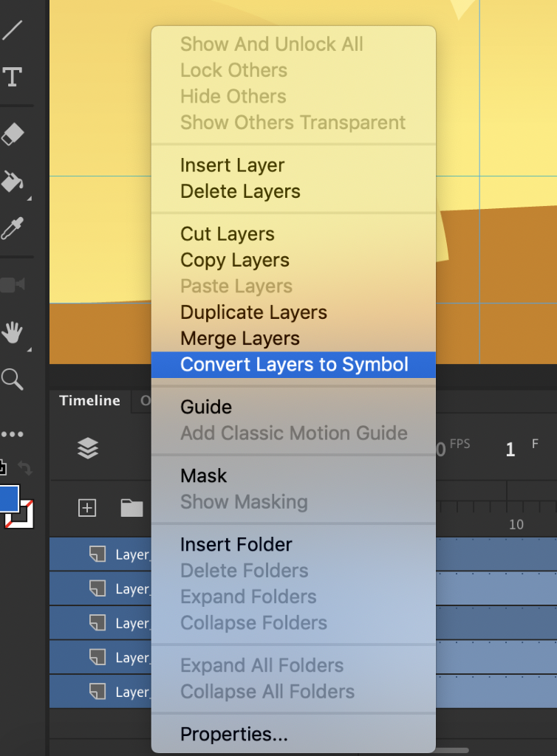This screenshot has width=557, height=756.
Task: Open the layer view stack icon
Action: click(x=88, y=448)
